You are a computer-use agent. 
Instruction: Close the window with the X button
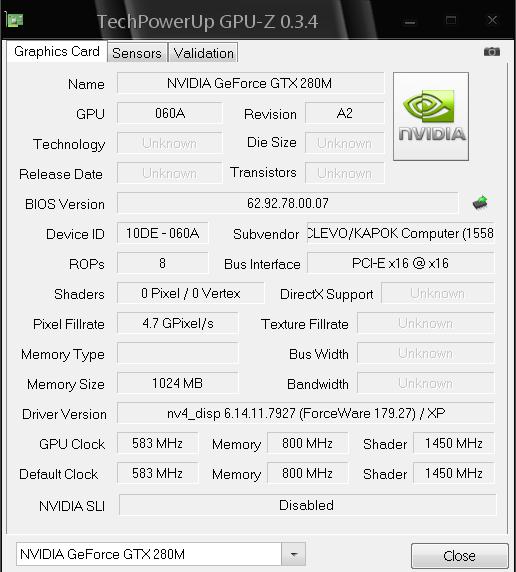(493, 20)
